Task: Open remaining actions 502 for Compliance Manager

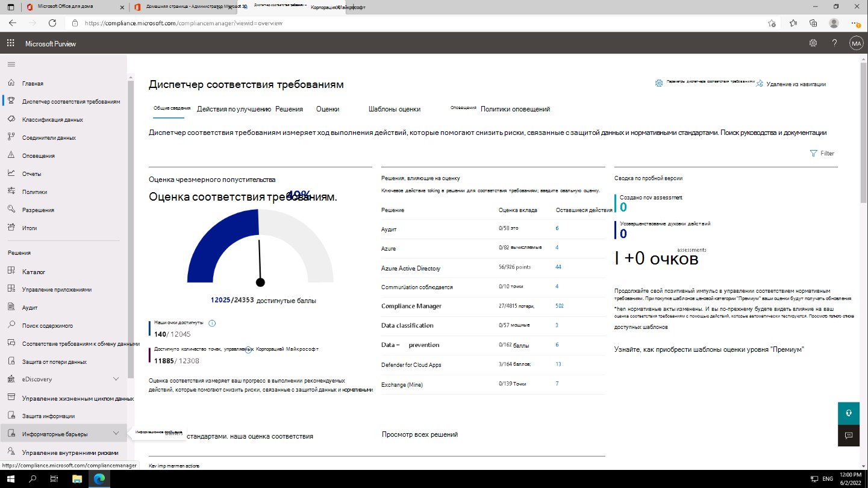Action: (x=560, y=306)
